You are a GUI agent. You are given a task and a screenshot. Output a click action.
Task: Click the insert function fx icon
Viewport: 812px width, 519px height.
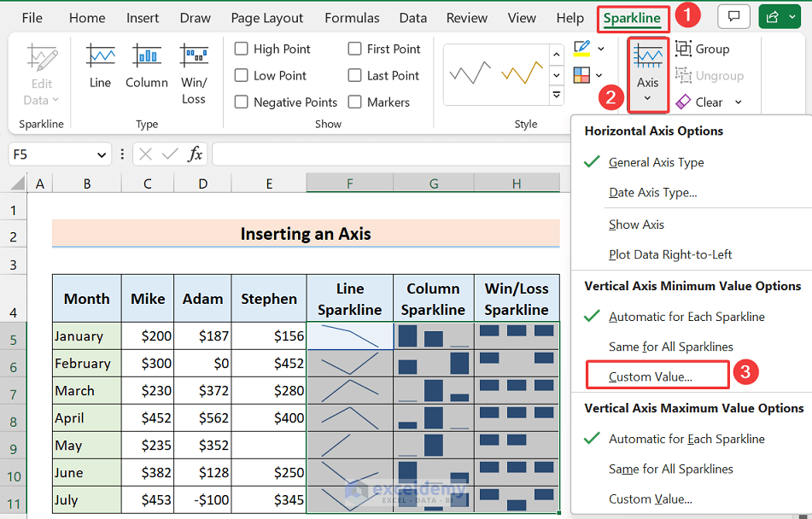point(196,154)
